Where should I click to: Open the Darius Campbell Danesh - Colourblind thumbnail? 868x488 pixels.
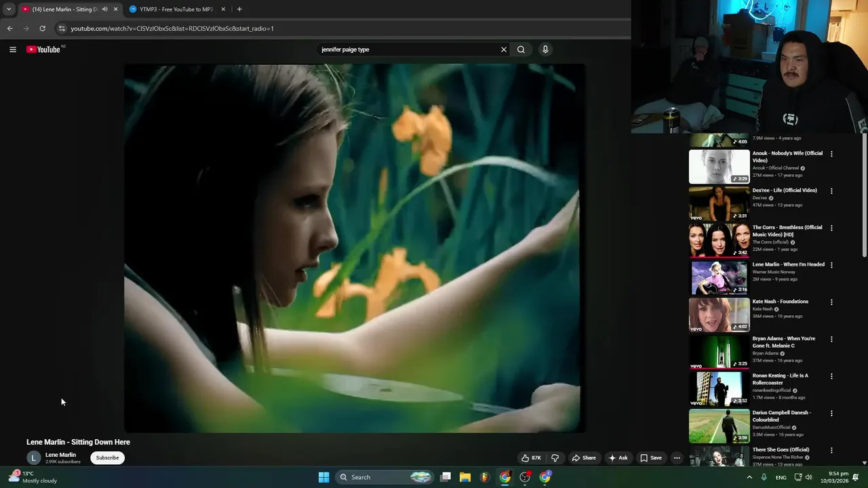719,426
